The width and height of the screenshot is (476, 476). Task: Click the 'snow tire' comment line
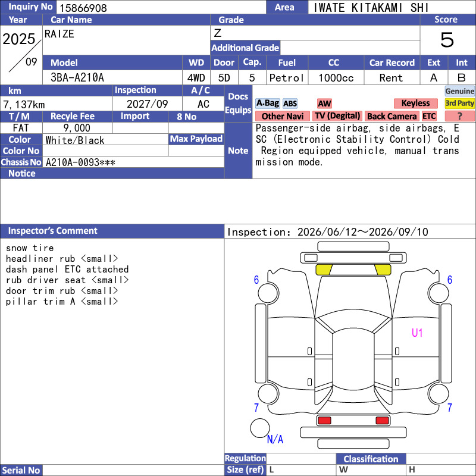click(x=30, y=248)
